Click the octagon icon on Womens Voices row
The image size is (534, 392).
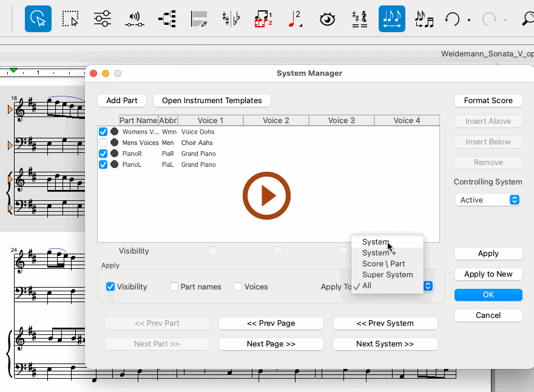click(115, 132)
